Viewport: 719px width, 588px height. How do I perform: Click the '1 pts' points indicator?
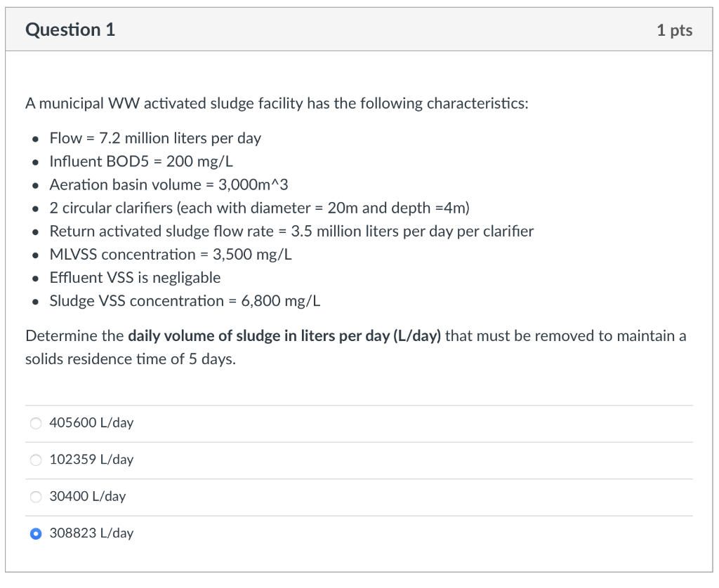click(675, 30)
